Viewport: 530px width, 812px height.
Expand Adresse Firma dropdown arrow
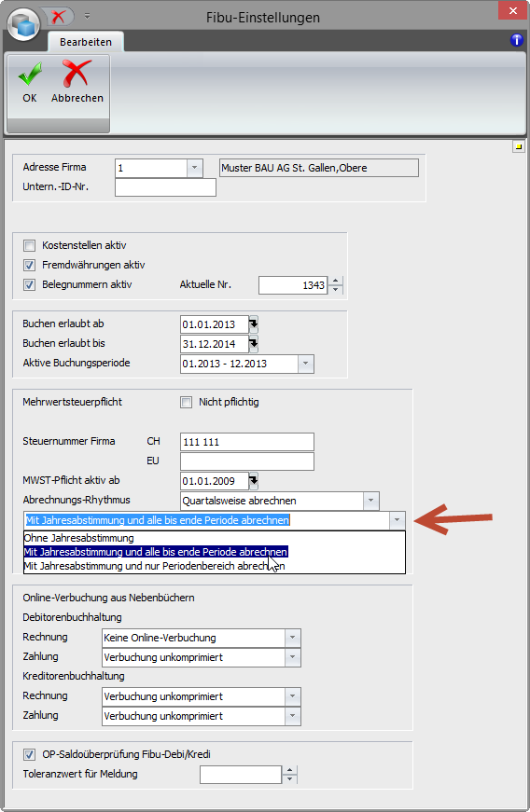(x=194, y=168)
